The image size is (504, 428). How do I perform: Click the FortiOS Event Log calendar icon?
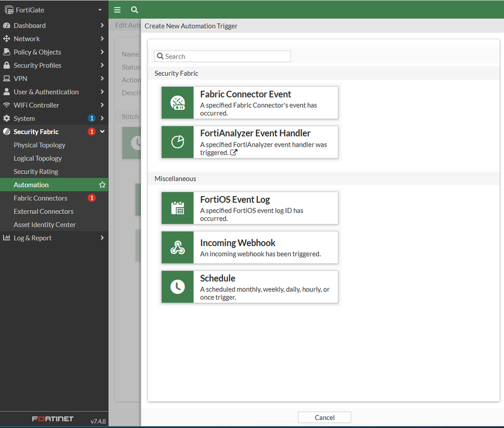click(x=178, y=208)
